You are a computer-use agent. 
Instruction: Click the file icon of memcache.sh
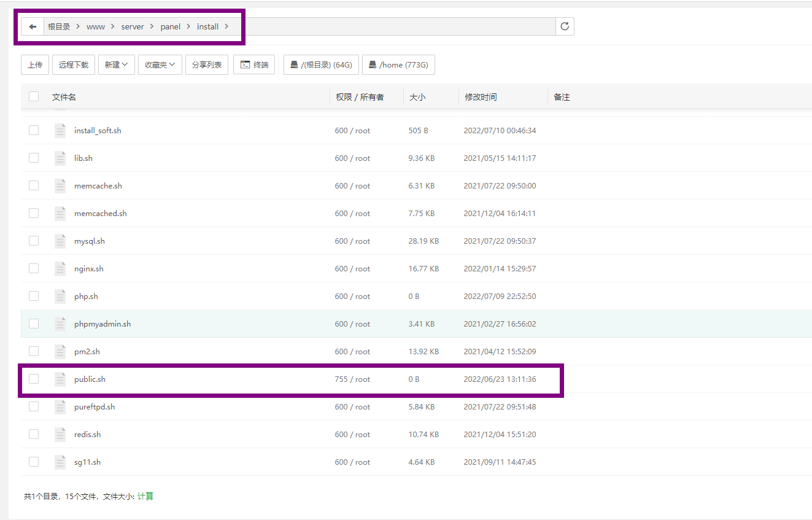(60, 185)
